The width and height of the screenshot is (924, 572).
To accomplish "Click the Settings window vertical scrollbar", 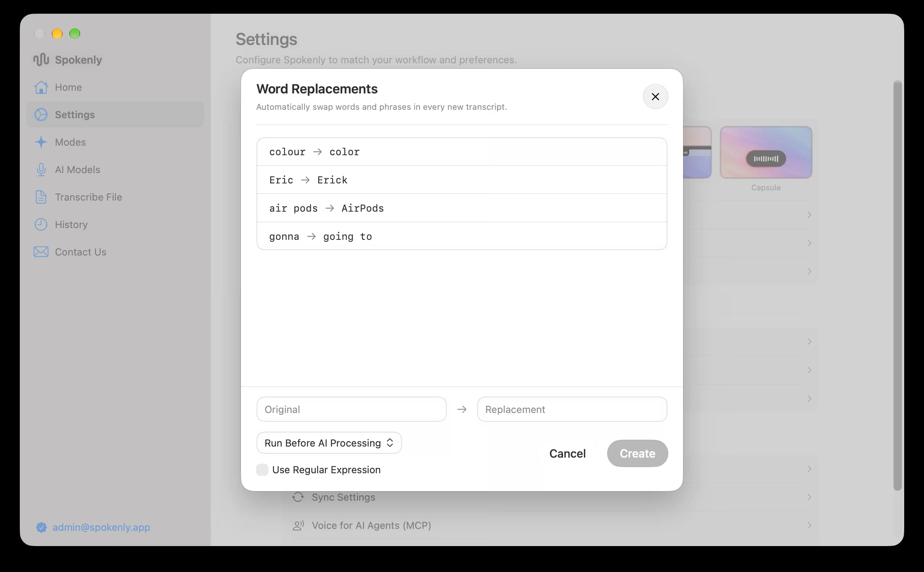I will click(x=898, y=285).
